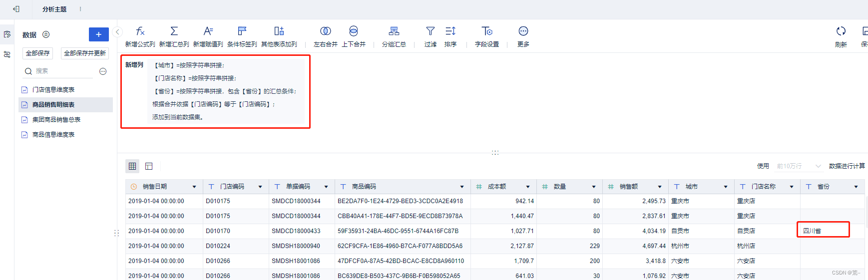Click the 条件标签列 icon

(x=242, y=31)
